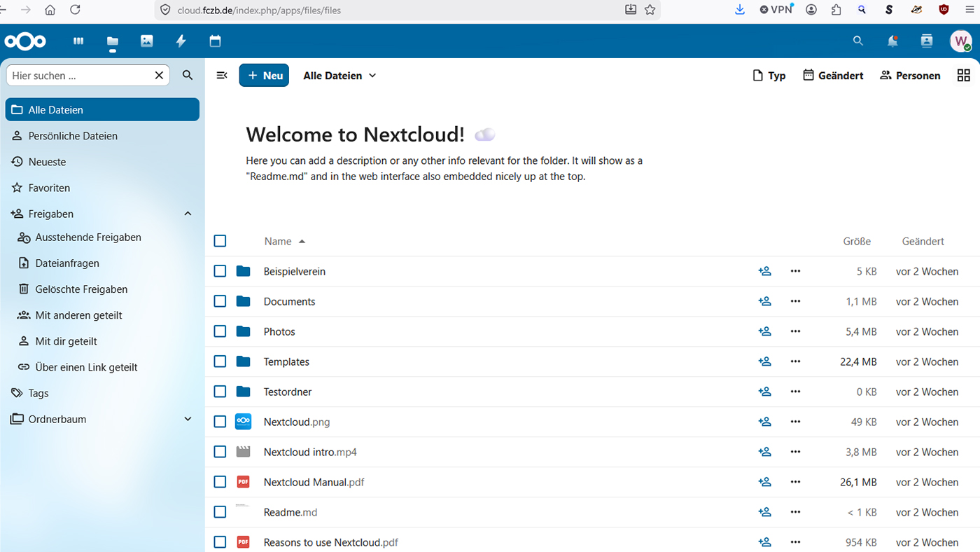Share the Nextcloud Manual.pdf file
The image size is (980, 552).
click(x=764, y=482)
